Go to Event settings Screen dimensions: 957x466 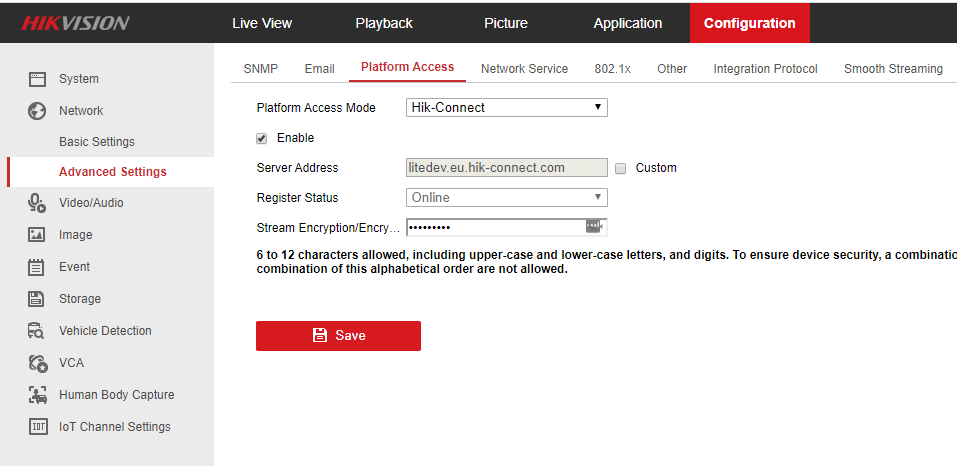point(74,267)
